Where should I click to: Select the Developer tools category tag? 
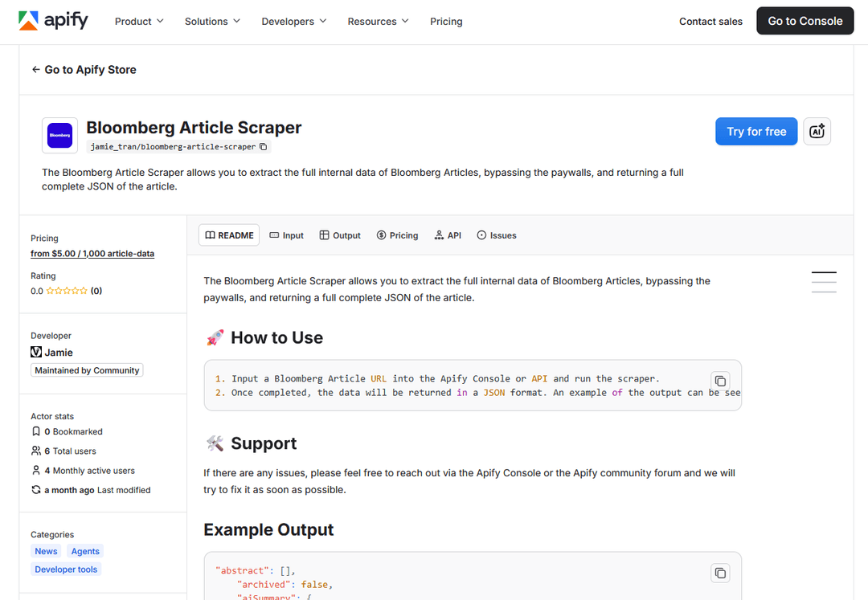pyautogui.click(x=66, y=569)
